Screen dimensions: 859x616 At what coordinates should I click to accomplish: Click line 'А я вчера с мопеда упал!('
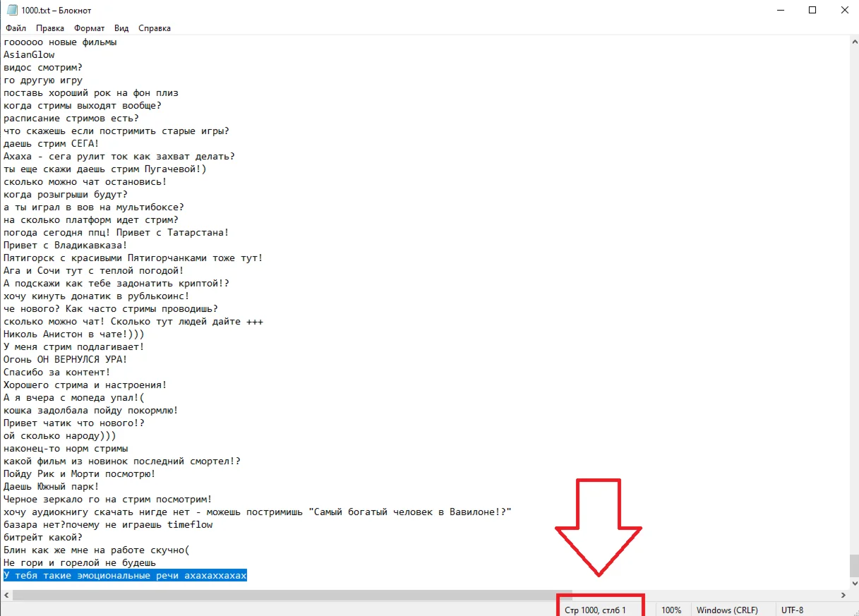(74, 397)
